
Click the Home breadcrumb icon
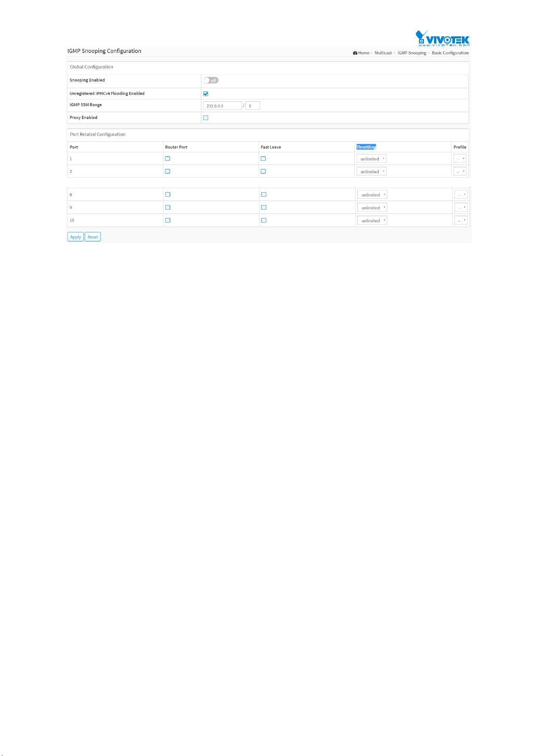point(355,53)
